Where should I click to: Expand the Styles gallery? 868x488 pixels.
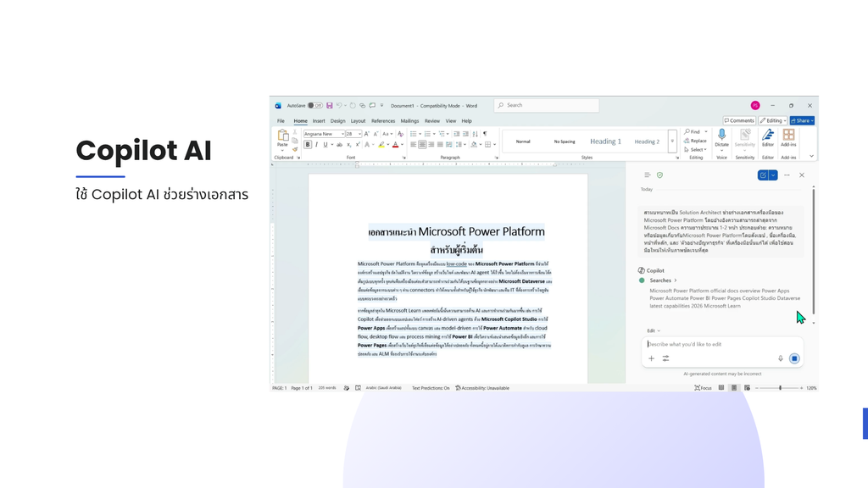[672, 141]
